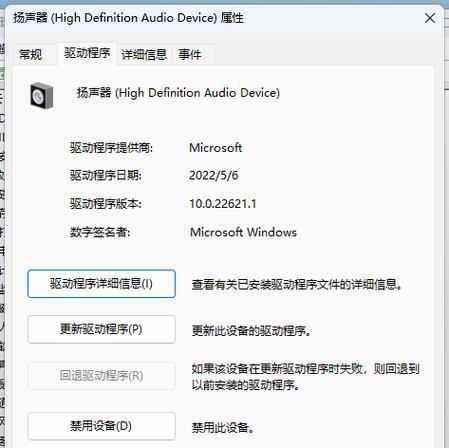This screenshot has width=449, height=448.
Task: Go to the 事件 tab
Action: pyautogui.click(x=190, y=54)
